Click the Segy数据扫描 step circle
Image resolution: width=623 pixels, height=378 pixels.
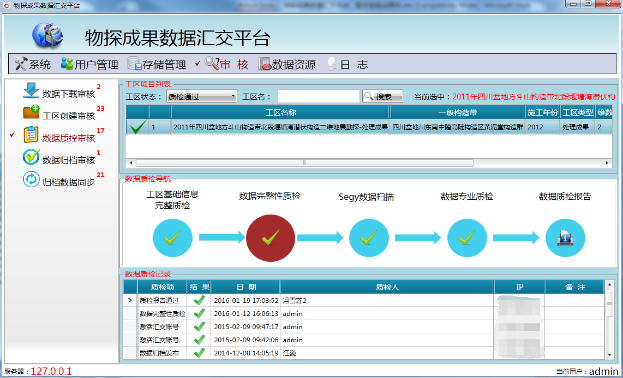point(369,238)
